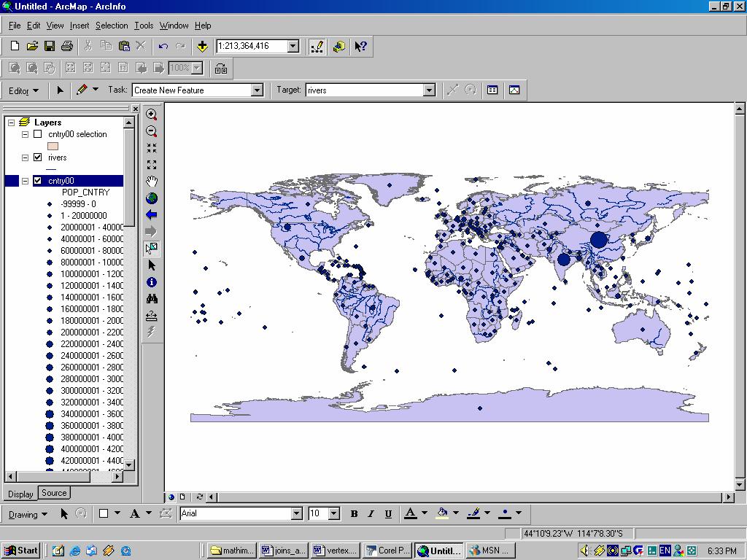The width and height of the screenshot is (747, 560).
Task: Click the Windows Start button
Action: click(x=21, y=551)
